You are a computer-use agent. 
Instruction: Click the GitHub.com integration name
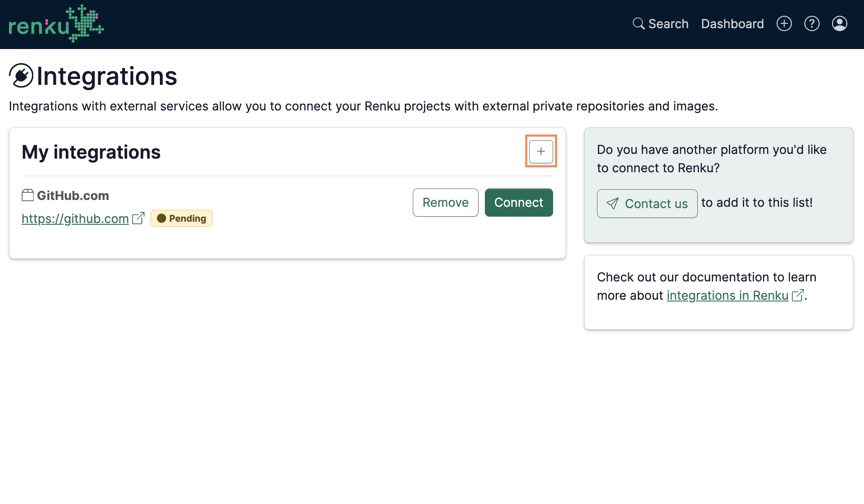[x=73, y=196]
